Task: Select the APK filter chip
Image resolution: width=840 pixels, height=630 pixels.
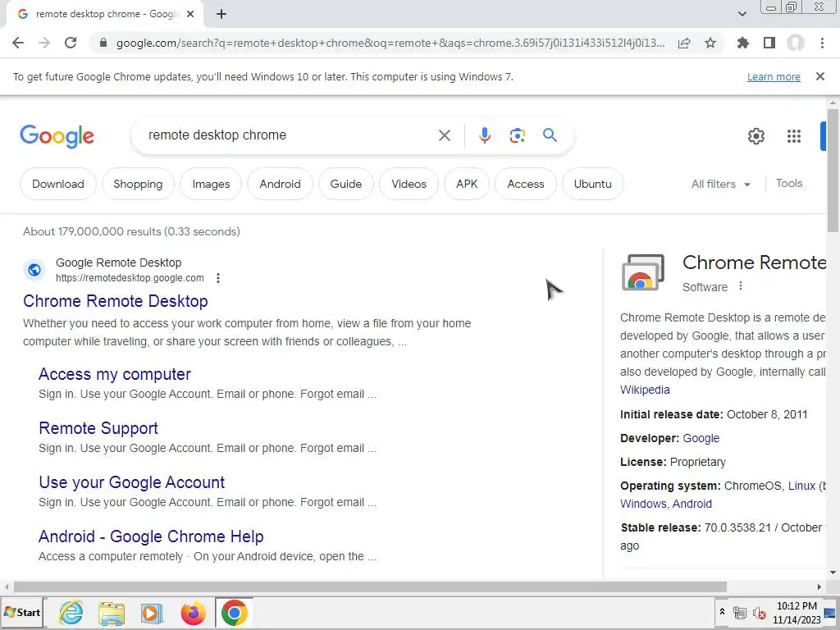Action: coord(467,184)
